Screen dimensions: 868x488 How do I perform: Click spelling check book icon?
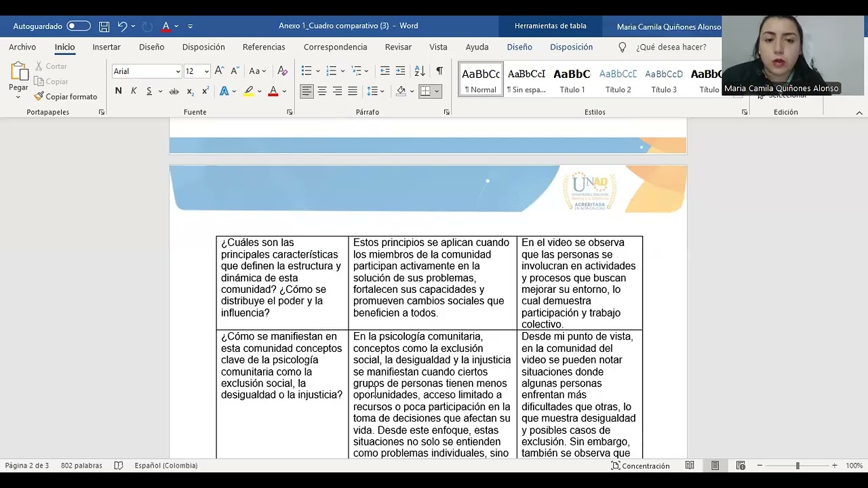(x=119, y=466)
